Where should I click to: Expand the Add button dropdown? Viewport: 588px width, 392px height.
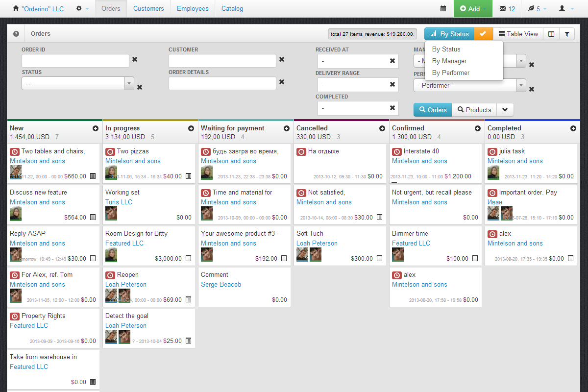tap(485, 9)
